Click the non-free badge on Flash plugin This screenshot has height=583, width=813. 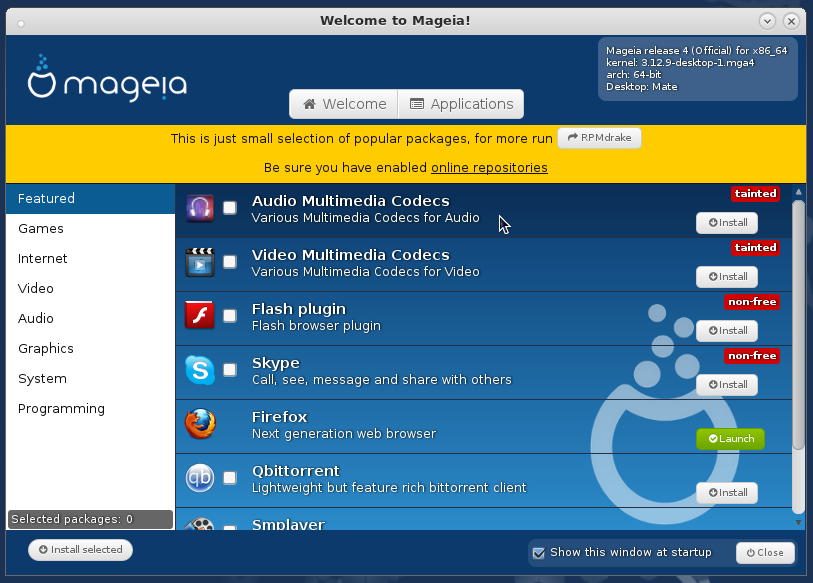[x=752, y=301]
